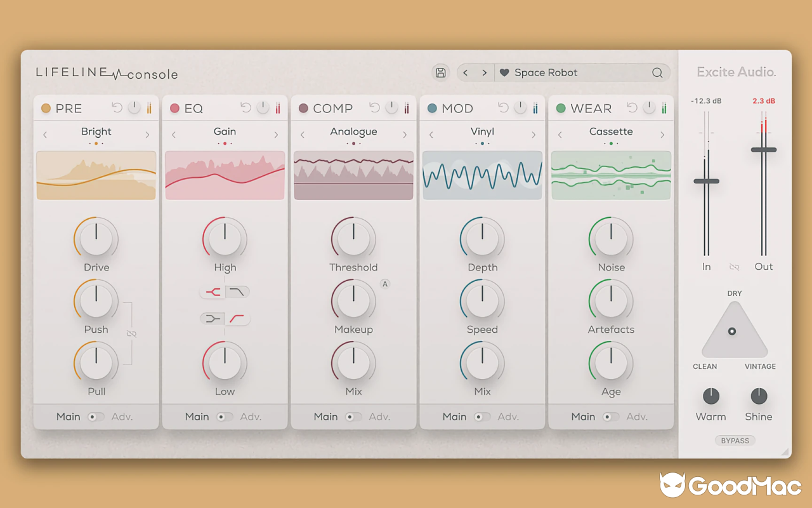Enable the auto makeup A button on COMP
The width and height of the screenshot is (812, 508).
click(384, 284)
